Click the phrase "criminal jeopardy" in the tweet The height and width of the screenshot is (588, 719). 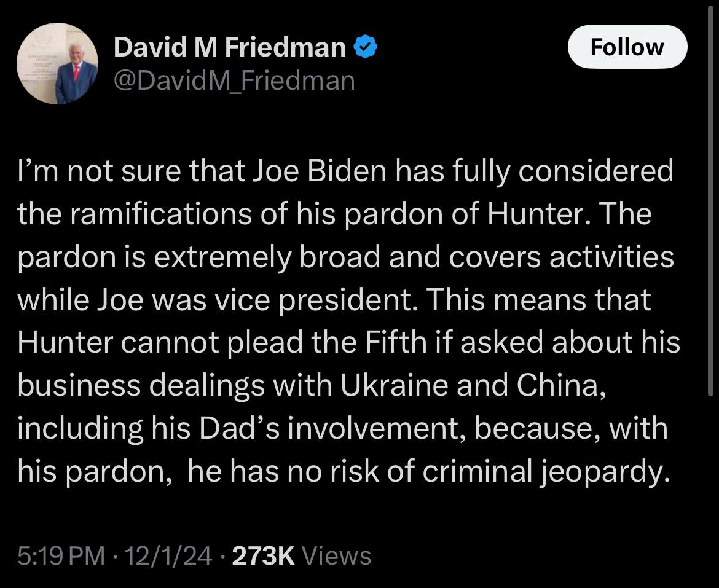557,471
